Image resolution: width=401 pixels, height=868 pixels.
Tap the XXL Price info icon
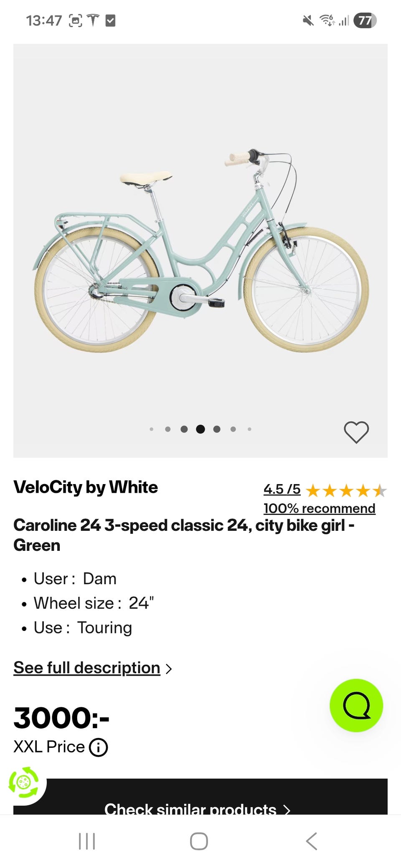[x=99, y=747]
